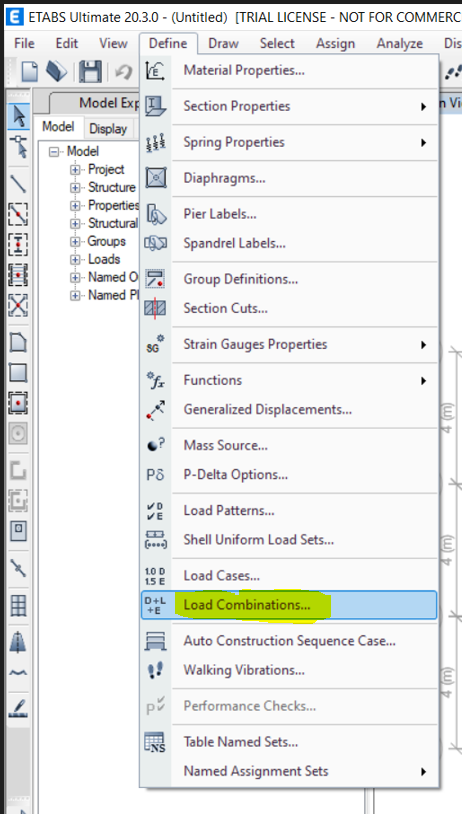The width and height of the screenshot is (462, 814).
Task: Select the Quick Draw Beams tool icon
Action: pos(19,214)
